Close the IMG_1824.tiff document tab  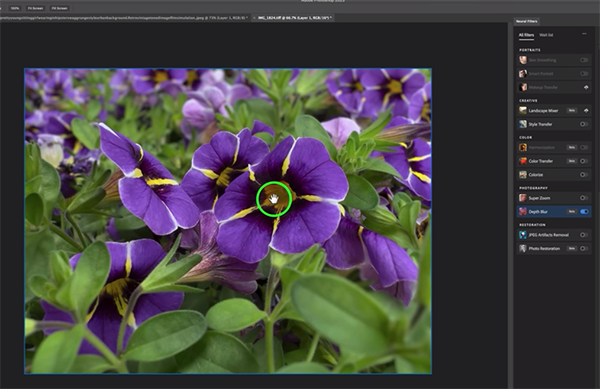pos(254,18)
